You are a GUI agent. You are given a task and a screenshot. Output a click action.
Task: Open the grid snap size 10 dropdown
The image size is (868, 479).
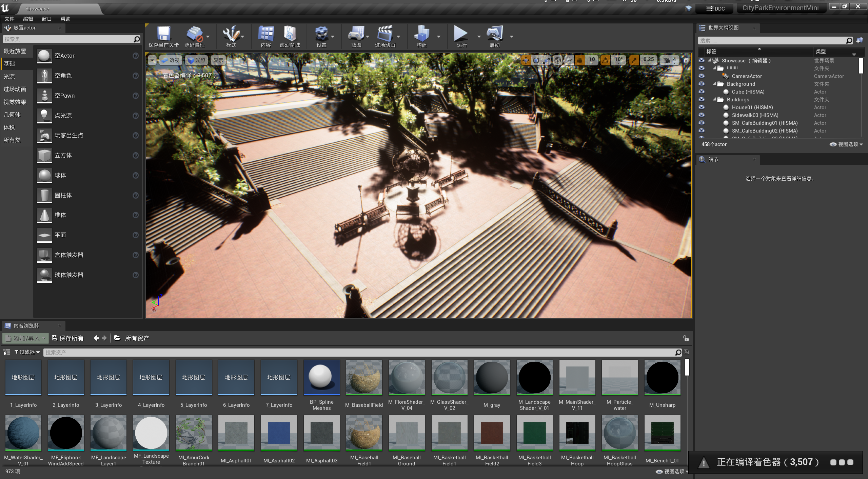tap(592, 60)
